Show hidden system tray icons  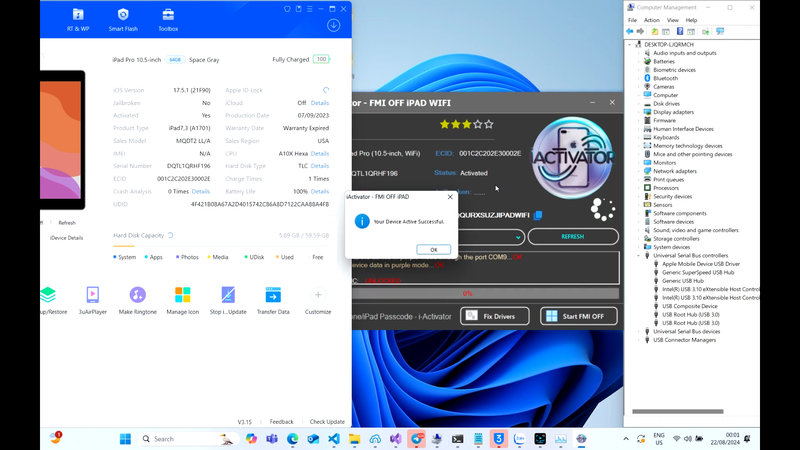click(626, 439)
